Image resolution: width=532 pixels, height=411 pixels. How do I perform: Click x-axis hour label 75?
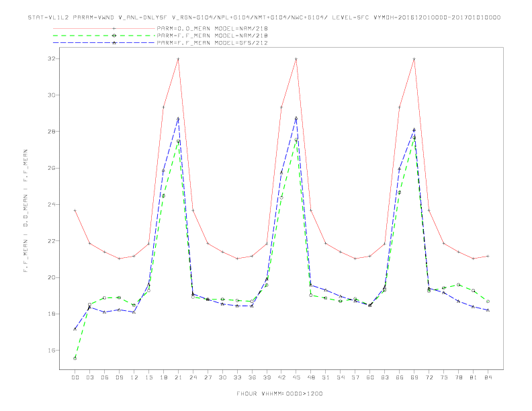444,377
